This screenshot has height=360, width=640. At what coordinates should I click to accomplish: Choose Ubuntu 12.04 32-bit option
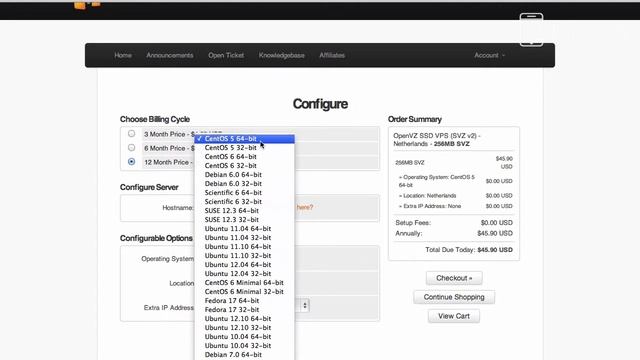point(244,273)
